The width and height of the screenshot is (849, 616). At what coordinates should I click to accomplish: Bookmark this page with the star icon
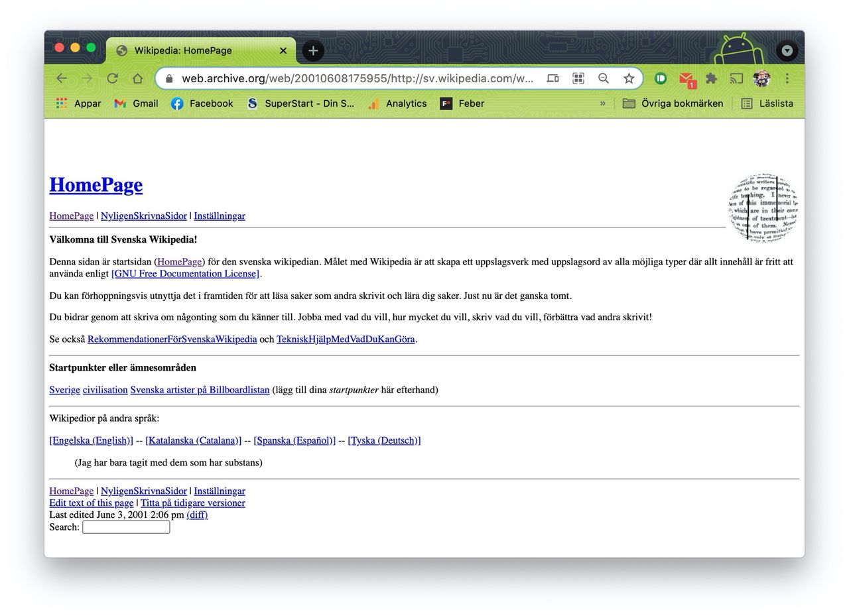click(628, 78)
